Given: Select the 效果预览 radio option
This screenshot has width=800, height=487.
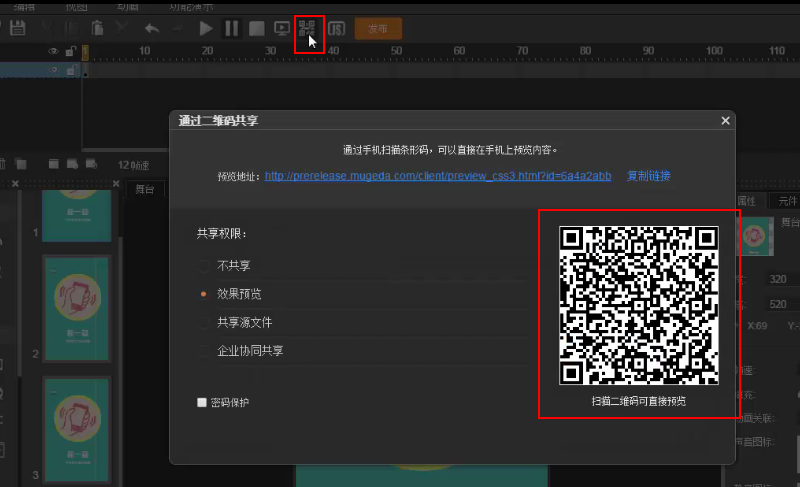Looking at the screenshot, I should 204,294.
